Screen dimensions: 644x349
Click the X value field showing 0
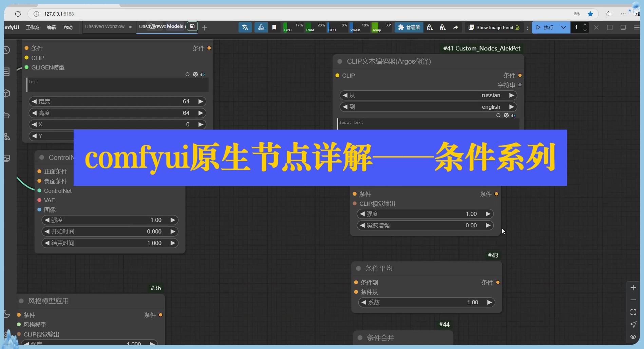[x=117, y=124]
